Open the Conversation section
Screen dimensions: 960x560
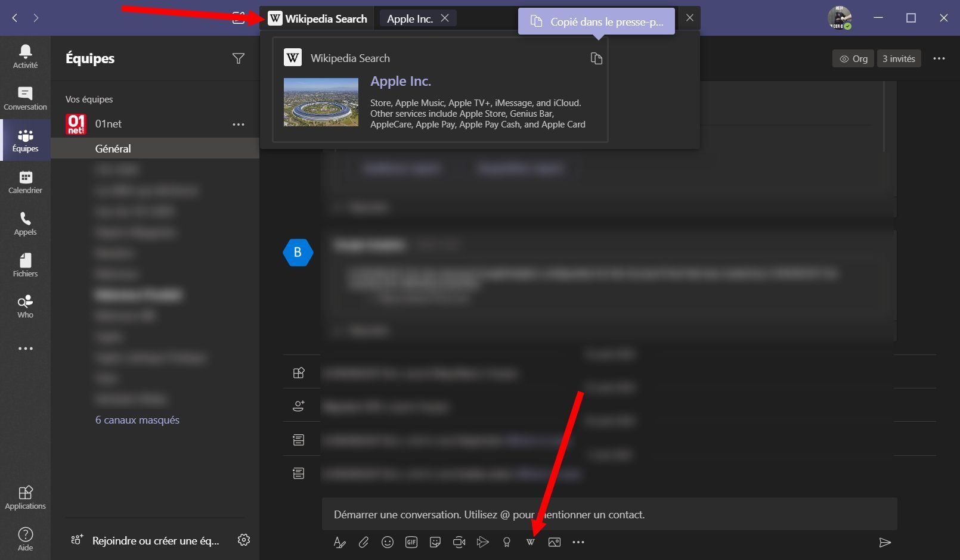pyautogui.click(x=25, y=98)
